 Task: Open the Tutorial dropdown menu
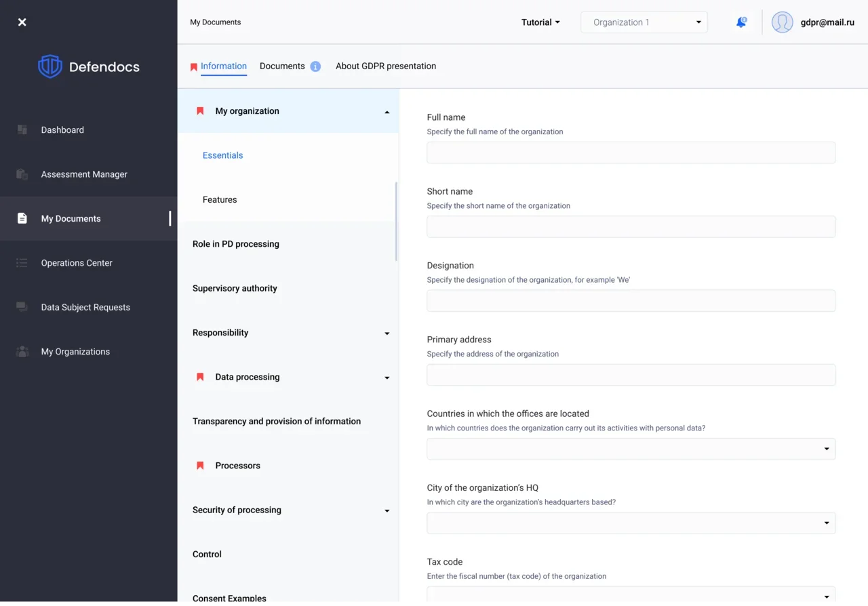(540, 22)
